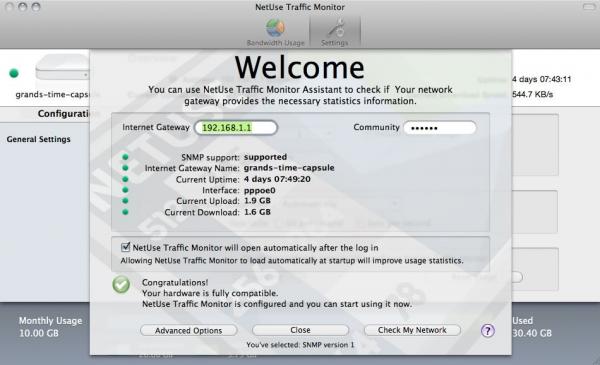Click the green indicator beside Current Download
600x365 pixels.
tap(125, 212)
